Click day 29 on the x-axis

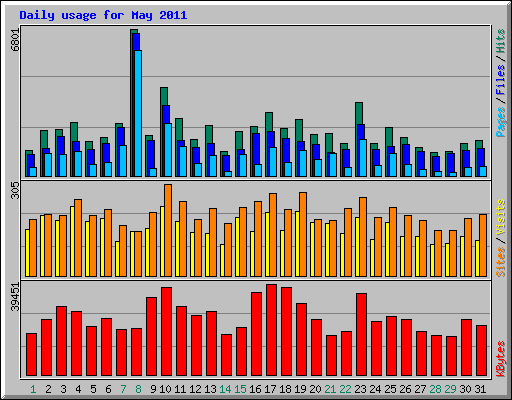[450, 389]
